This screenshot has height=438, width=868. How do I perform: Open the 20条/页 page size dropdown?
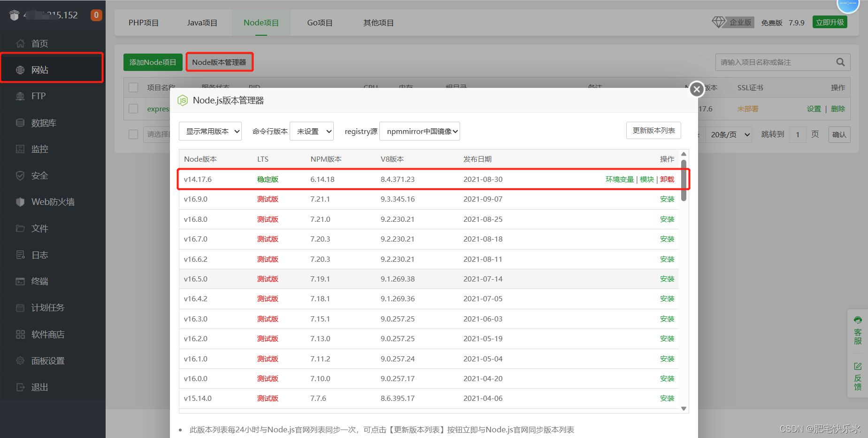[730, 134]
